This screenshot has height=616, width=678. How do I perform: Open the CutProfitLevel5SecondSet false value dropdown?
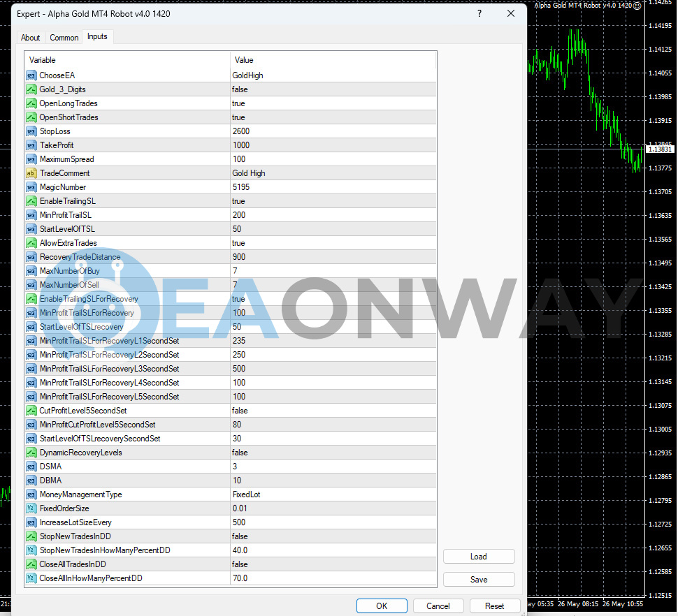coord(333,411)
